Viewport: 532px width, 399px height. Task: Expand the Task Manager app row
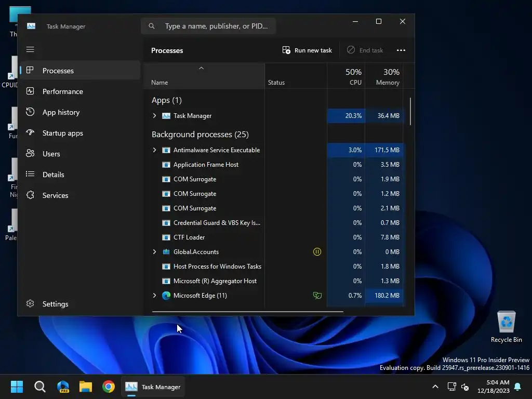tap(154, 116)
